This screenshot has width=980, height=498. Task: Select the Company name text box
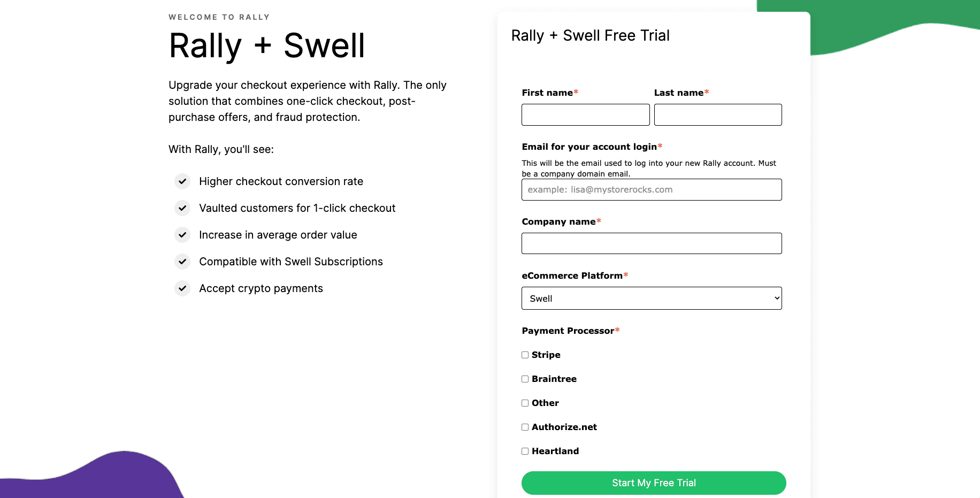coord(652,243)
